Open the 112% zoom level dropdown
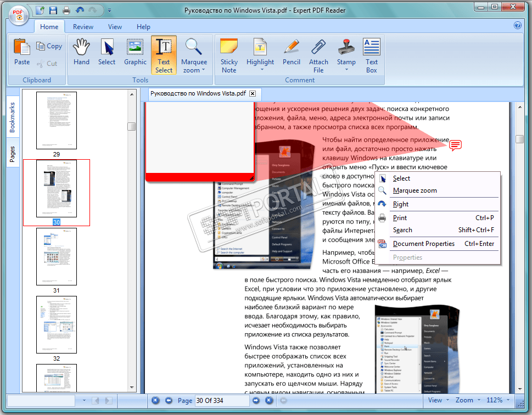The image size is (532, 415). point(498,400)
